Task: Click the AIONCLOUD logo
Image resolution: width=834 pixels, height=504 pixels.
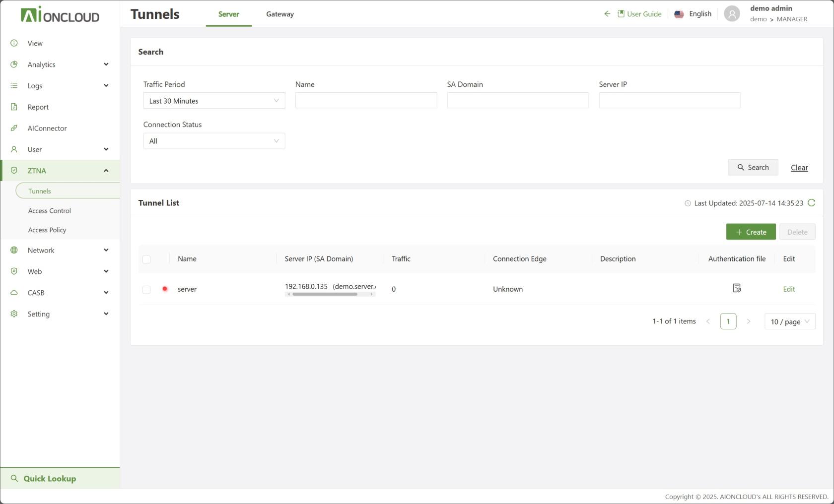Action: pyautogui.click(x=60, y=15)
